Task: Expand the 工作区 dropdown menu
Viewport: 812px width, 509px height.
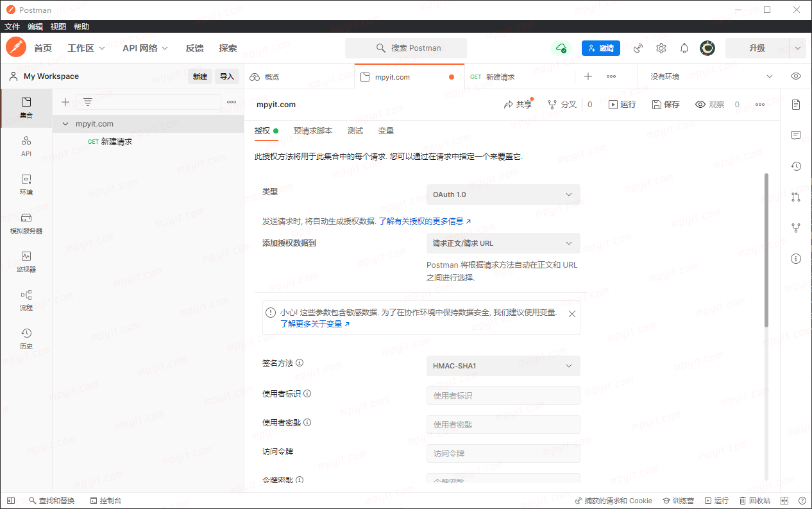Action: 87,48
